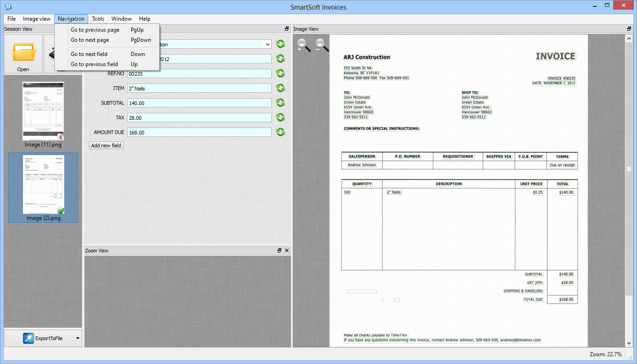The height and width of the screenshot is (364, 637).
Task: Click the Image View scroll up arrow
Action: coord(629,39)
